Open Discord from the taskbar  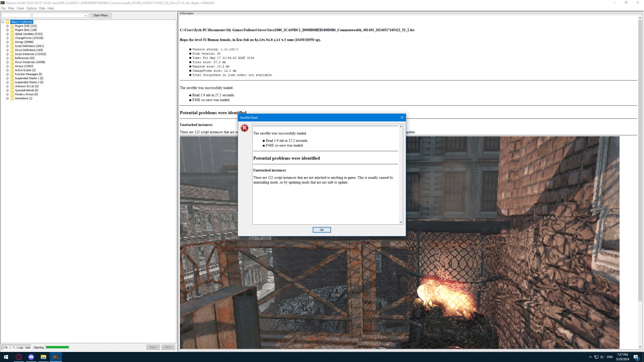coord(31,357)
